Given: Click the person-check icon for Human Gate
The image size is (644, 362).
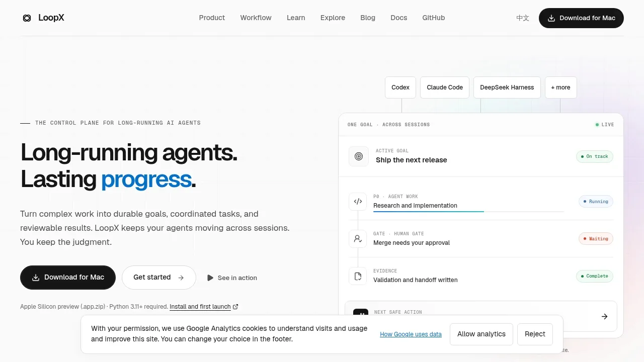Looking at the screenshot, I should coord(358,239).
